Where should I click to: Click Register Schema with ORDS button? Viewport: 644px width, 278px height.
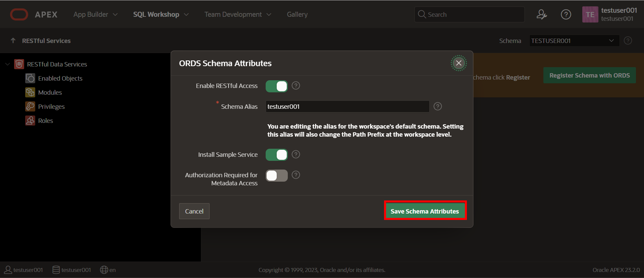(590, 75)
